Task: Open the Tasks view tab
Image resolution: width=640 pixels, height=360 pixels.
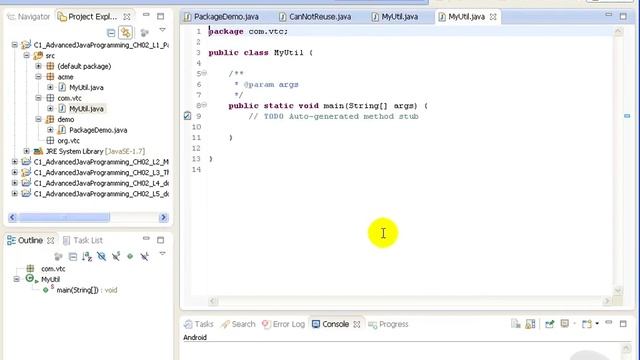Action: 199,324
